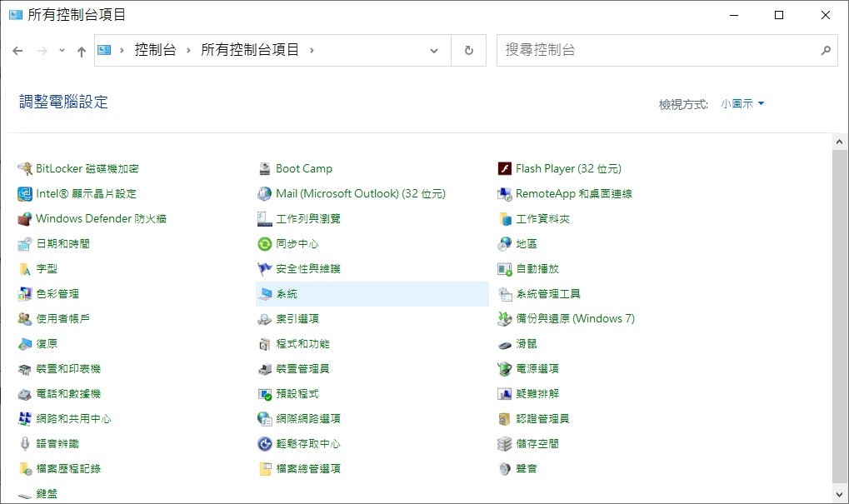Open the 檔案歷程記錄 icon
The width and height of the screenshot is (849, 504).
(x=25, y=469)
